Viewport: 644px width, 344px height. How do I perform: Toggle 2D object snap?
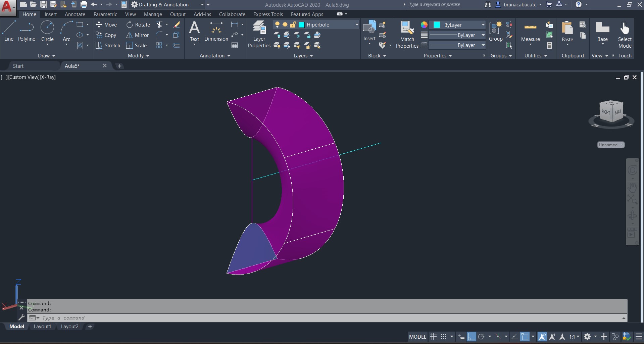click(x=525, y=337)
